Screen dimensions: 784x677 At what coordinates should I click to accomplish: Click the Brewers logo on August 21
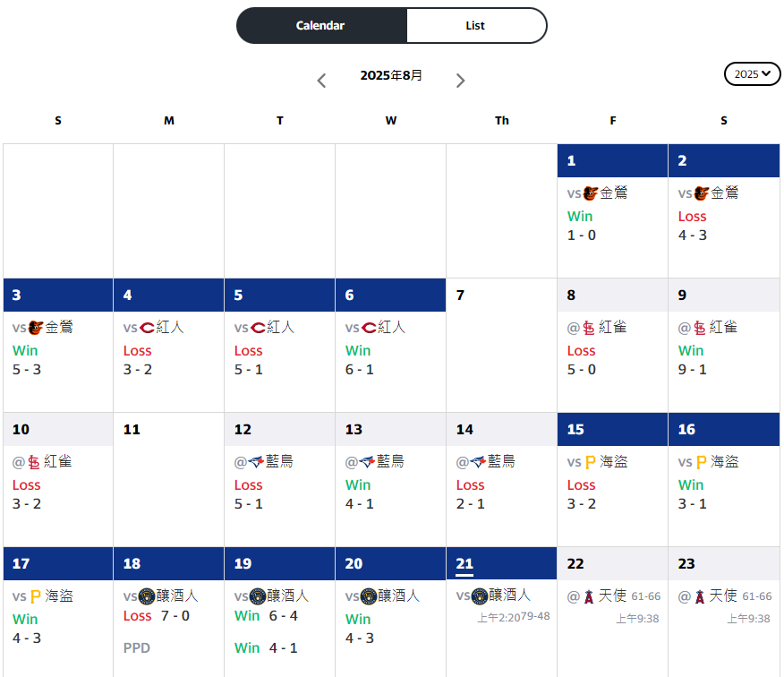(480, 596)
